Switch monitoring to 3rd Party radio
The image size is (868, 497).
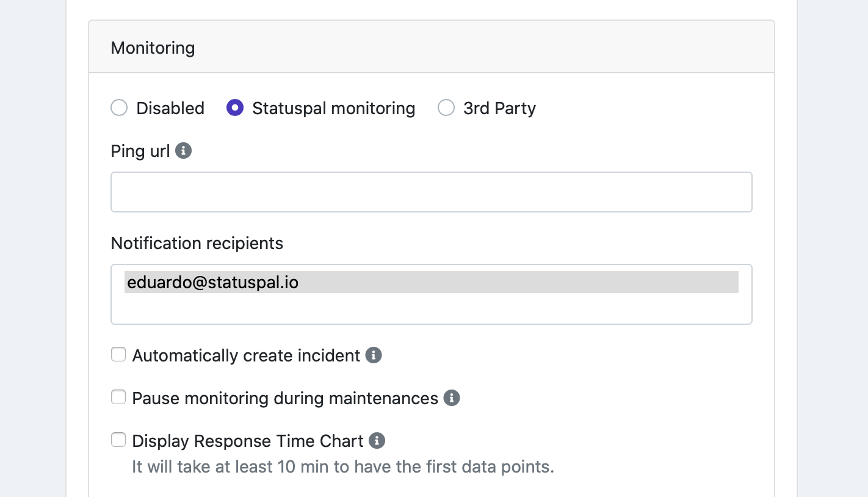coord(446,108)
